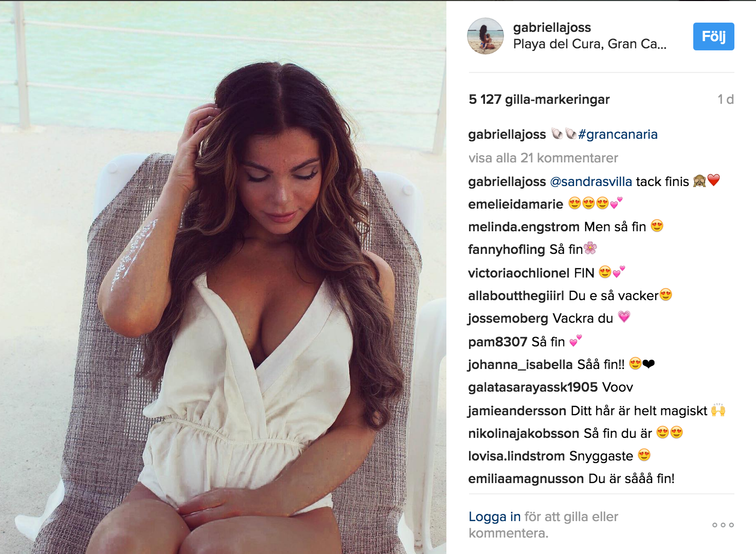Image resolution: width=756 pixels, height=554 pixels.
Task: Click the main post photo
Action: (x=223, y=277)
